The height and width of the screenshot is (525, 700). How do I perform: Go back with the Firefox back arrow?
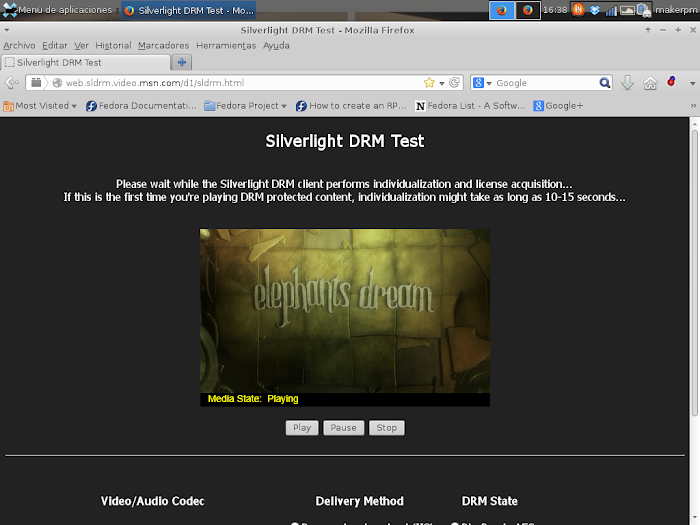(12, 83)
